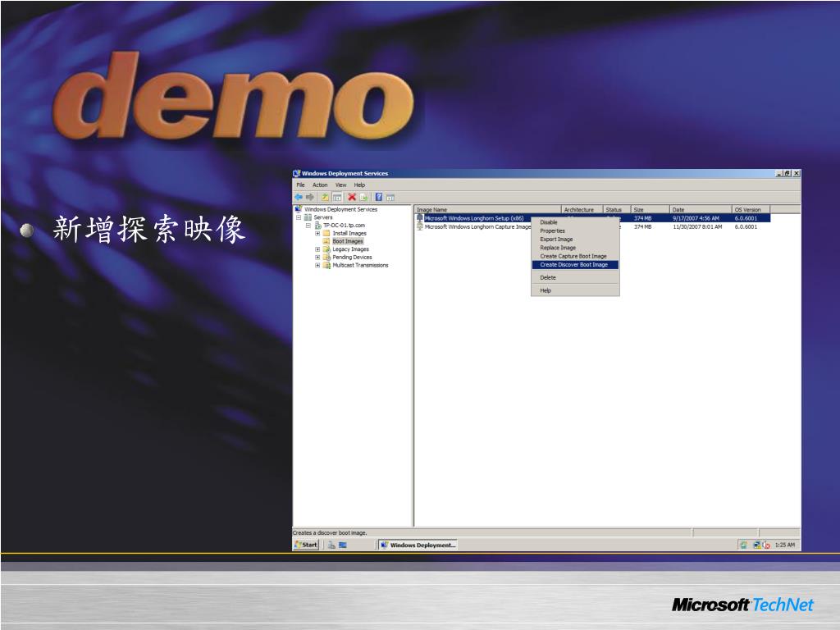Click the Windows Deployment Services title bar icon

click(297, 173)
